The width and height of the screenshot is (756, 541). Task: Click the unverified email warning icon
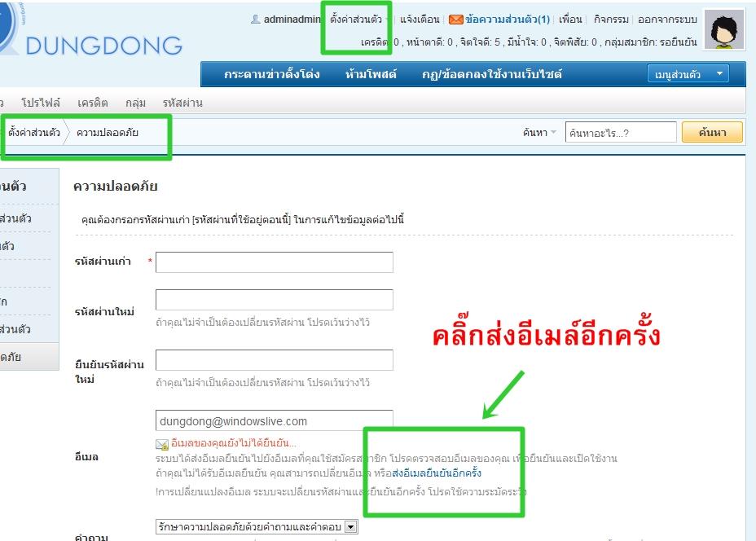162,444
